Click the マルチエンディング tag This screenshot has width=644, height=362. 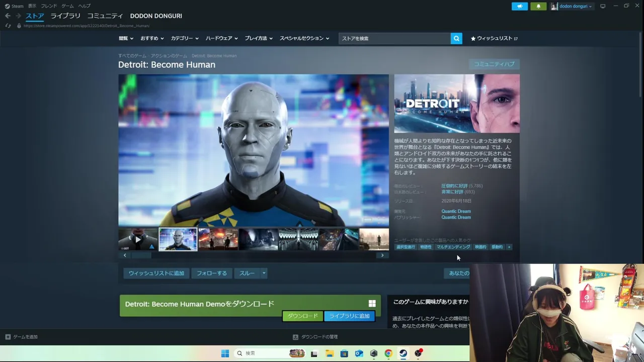[453, 247]
